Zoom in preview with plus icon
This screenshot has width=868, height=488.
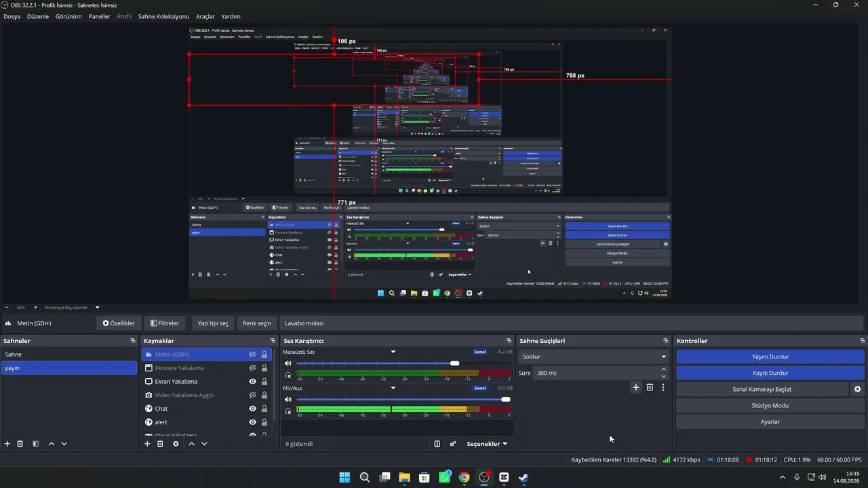click(36, 307)
